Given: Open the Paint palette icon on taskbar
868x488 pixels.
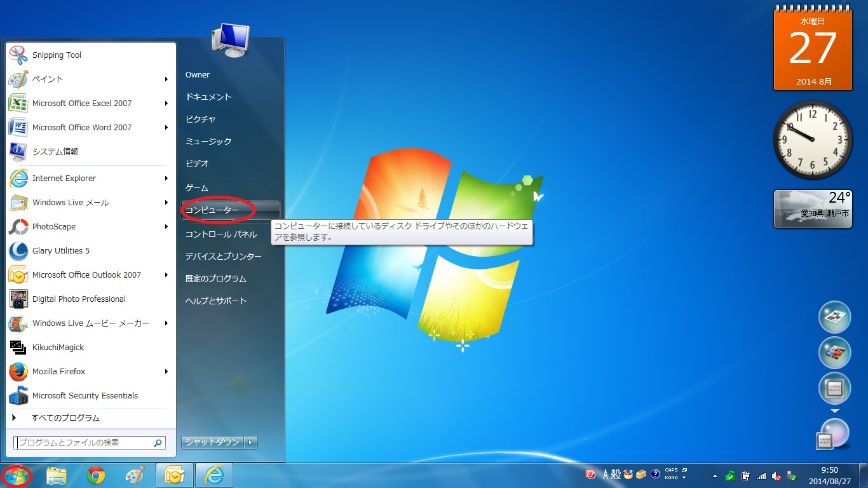Looking at the screenshot, I should click(135, 476).
